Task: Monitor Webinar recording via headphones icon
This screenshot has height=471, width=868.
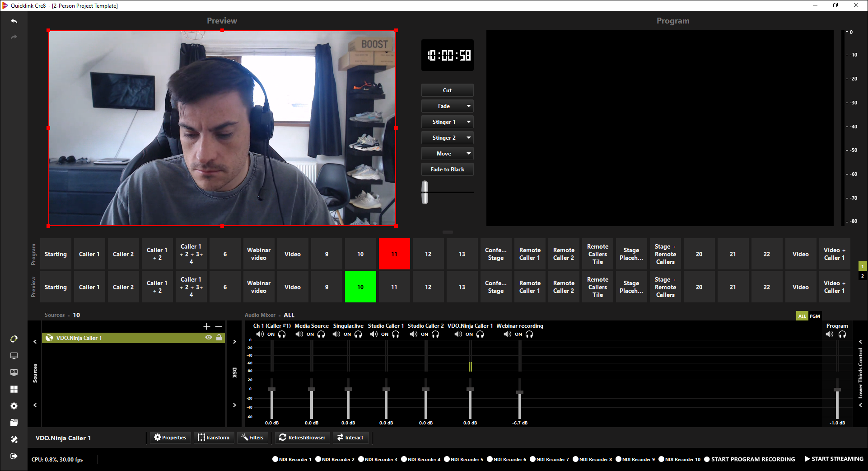Action: [529, 334]
